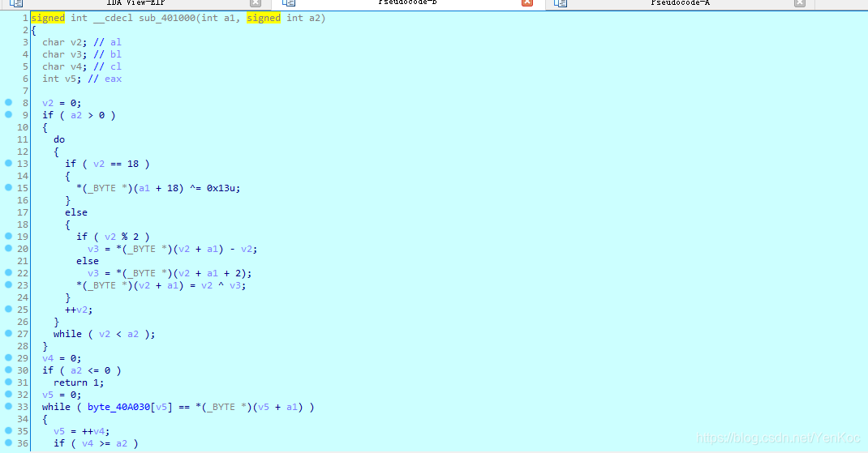
Task: Click statement 'v5 = 0;' on line 32
Action: [62, 395]
